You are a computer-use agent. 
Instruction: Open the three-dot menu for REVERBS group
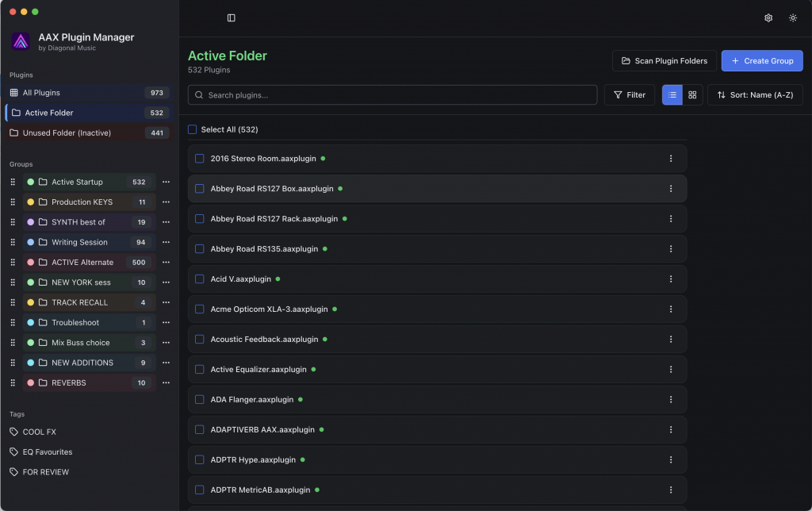tap(166, 383)
